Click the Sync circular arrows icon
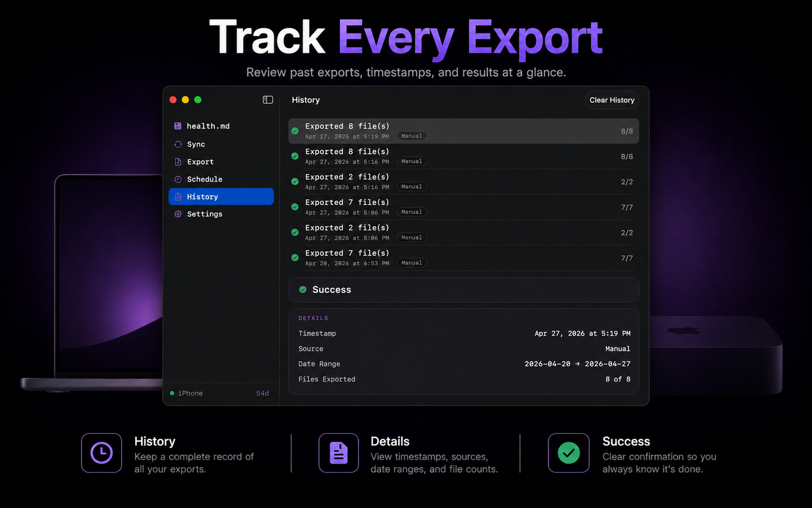This screenshot has width=812, height=508. [178, 144]
